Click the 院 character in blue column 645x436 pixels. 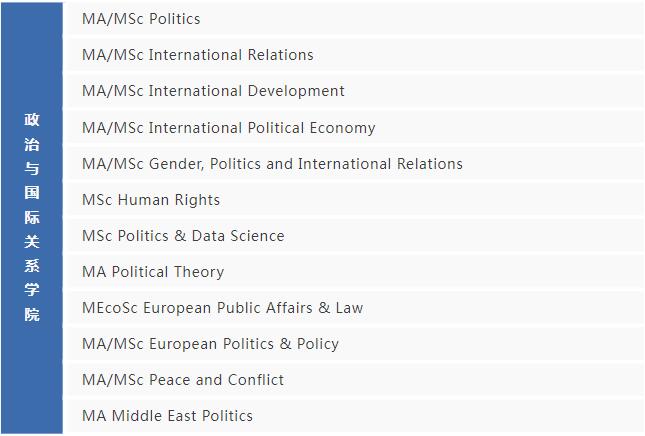(x=32, y=314)
